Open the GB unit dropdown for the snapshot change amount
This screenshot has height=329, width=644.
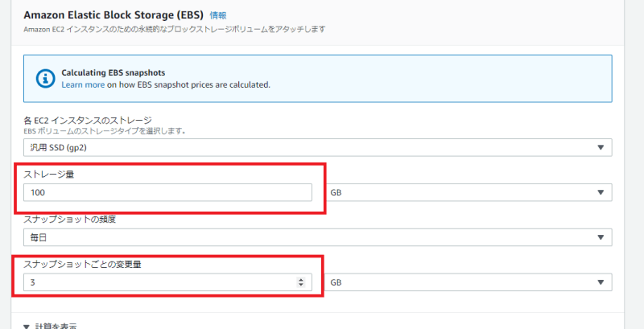(x=469, y=282)
